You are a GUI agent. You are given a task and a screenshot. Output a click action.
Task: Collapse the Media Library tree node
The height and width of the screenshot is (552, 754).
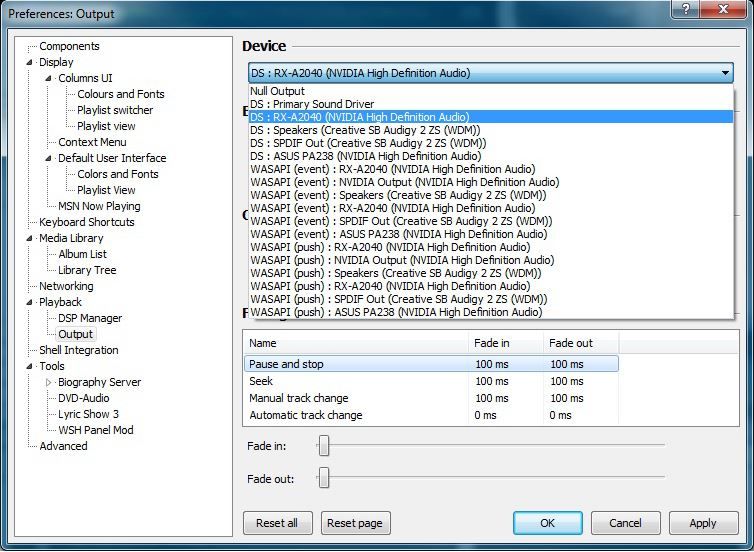pos(29,238)
